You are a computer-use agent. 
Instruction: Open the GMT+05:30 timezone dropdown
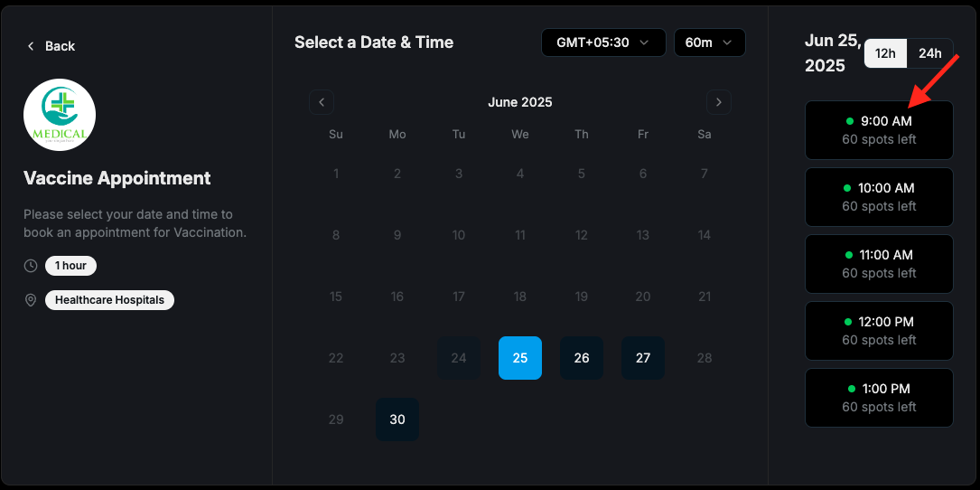pyautogui.click(x=603, y=42)
